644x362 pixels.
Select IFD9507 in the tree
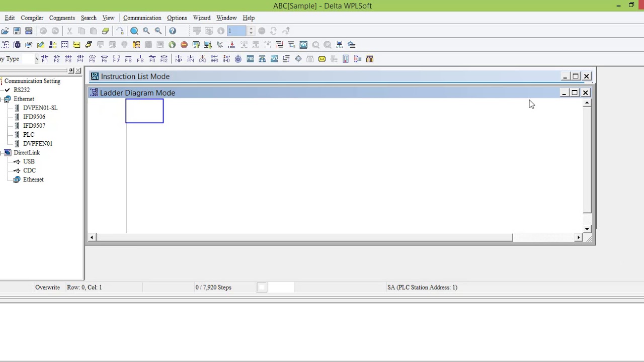(x=34, y=126)
